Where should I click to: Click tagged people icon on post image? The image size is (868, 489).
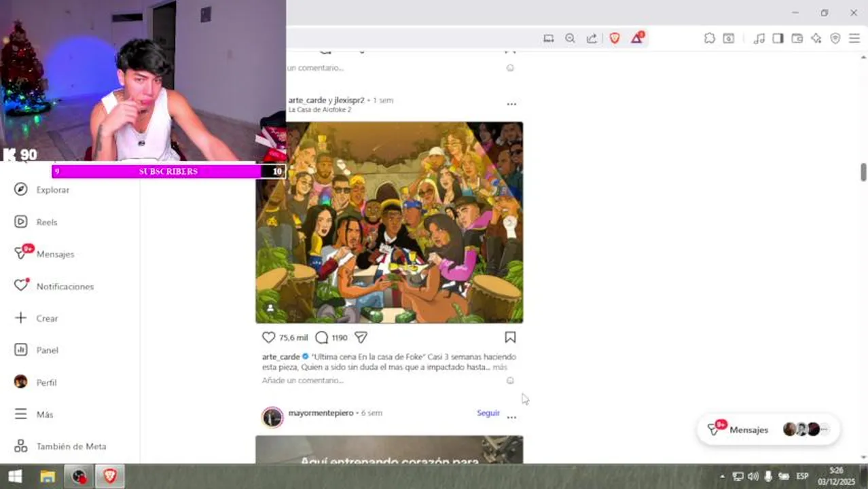click(270, 308)
